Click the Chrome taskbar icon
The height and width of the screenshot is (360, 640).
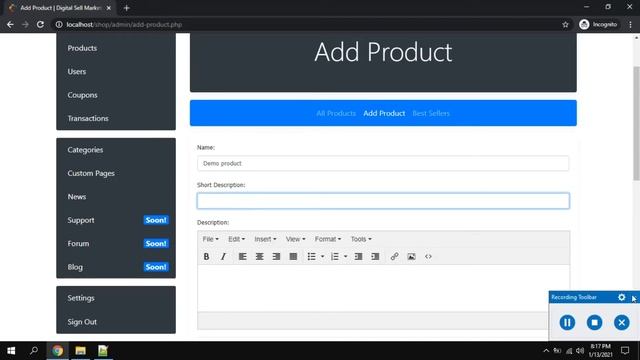[58, 351]
